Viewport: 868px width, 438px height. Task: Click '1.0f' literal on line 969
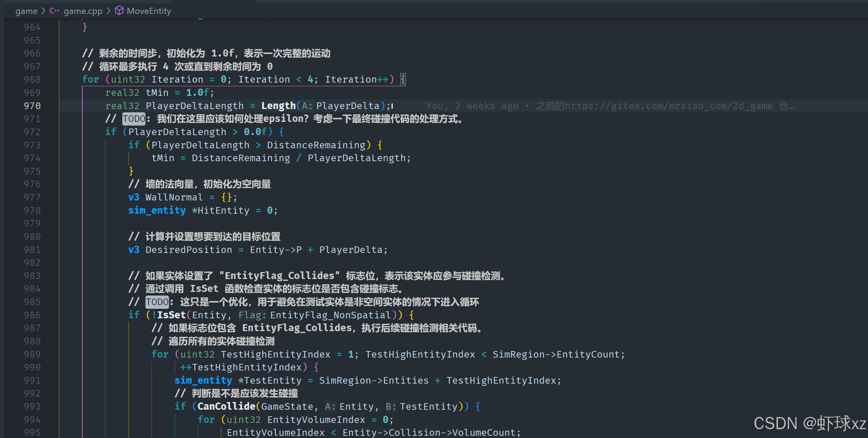(198, 93)
